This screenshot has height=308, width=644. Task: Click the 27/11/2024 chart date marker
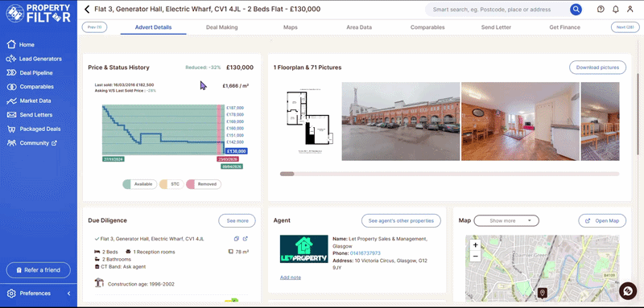(x=114, y=158)
